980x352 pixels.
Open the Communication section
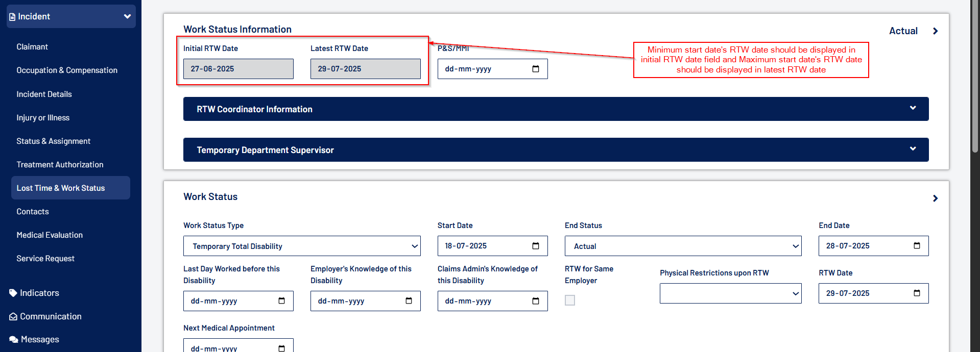click(51, 316)
